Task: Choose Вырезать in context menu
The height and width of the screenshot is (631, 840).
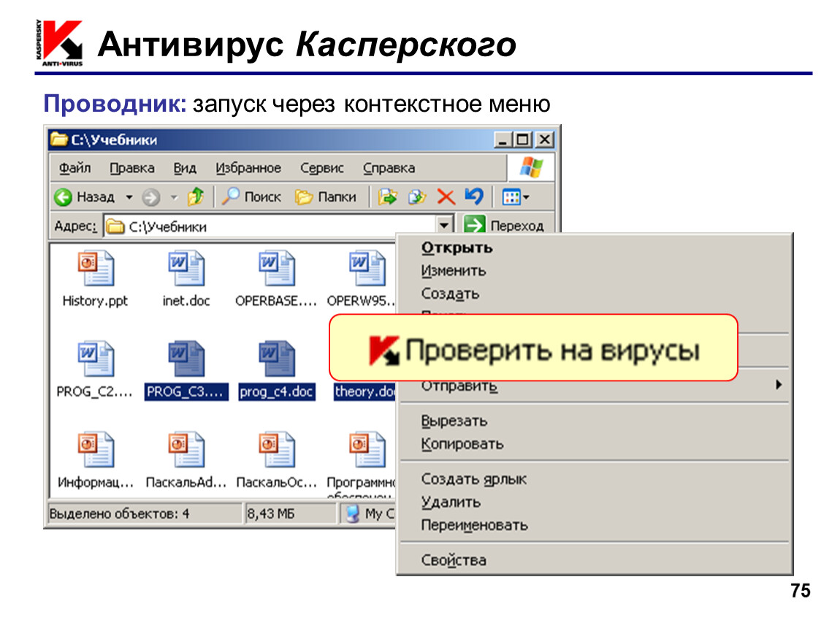Action: tap(454, 421)
